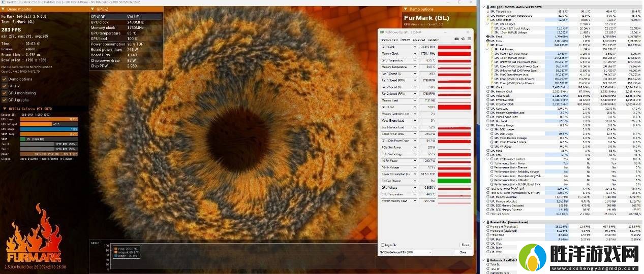Open the Fan 1 Speed (RPM) dropdown in GPU-Z
This screenshot has height=274, width=644.
(414, 80)
